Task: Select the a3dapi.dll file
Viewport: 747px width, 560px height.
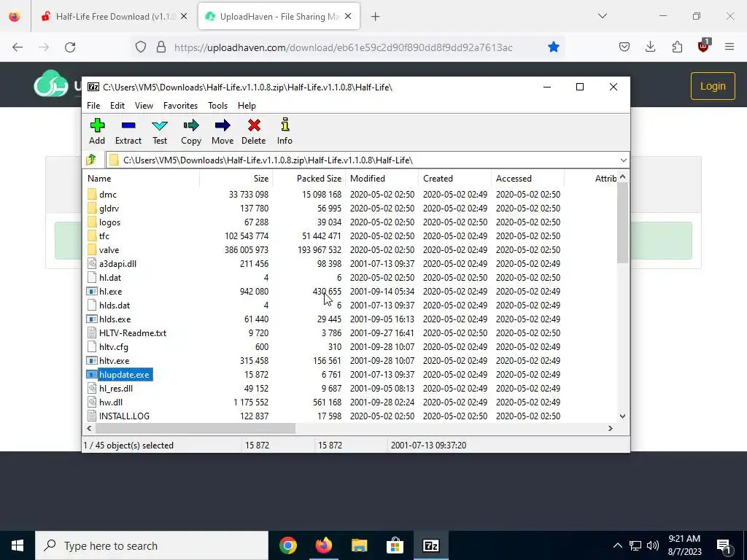Action: click(x=117, y=263)
